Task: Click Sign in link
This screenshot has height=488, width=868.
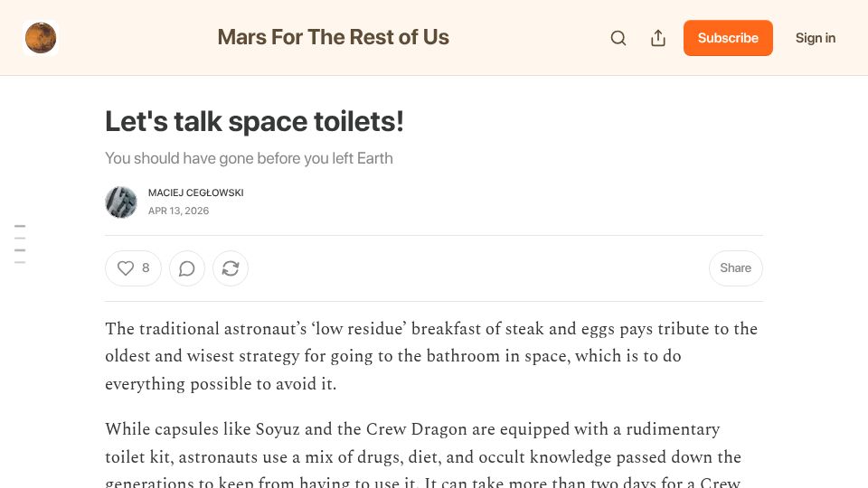Action: [x=816, y=38]
